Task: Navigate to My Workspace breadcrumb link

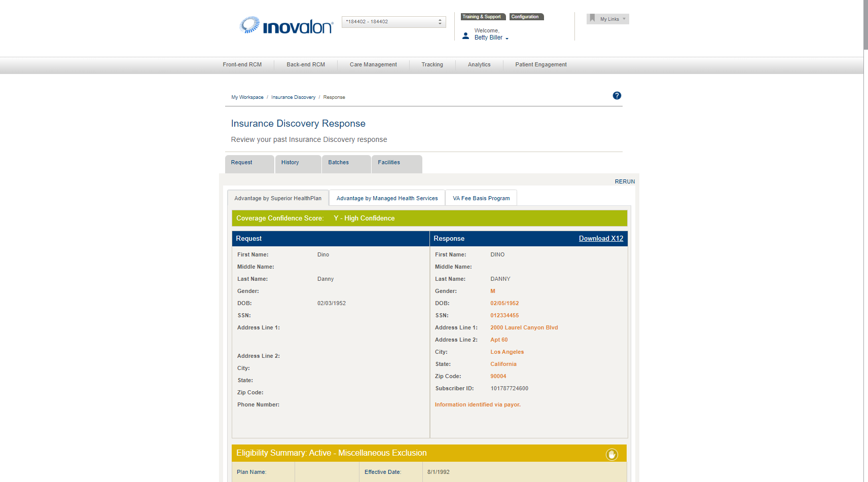Action: (x=247, y=97)
